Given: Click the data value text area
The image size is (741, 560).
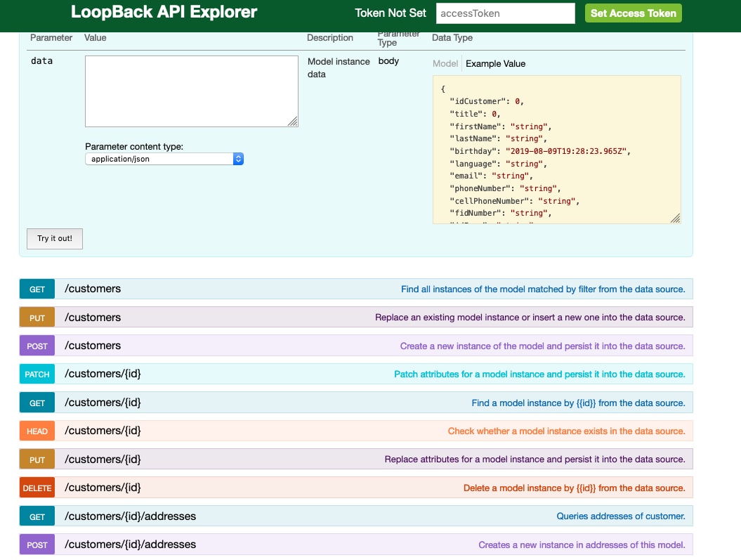Looking at the screenshot, I should tap(191, 91).
